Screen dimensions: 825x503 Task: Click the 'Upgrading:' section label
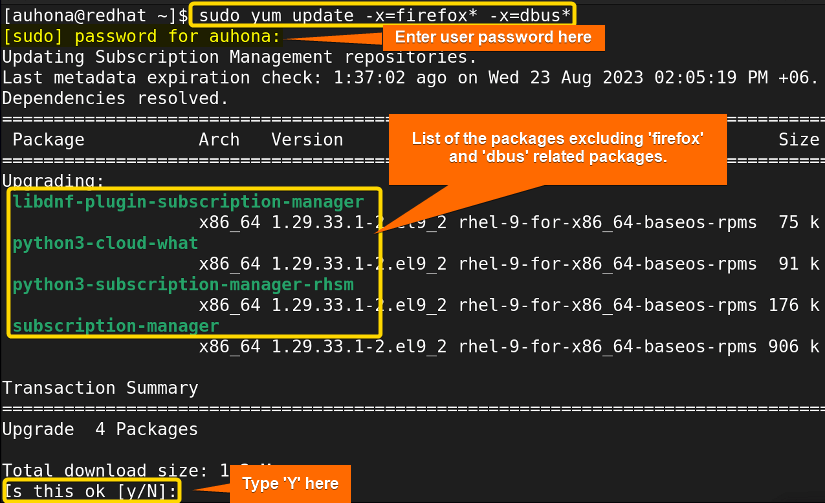pos(53,180)
